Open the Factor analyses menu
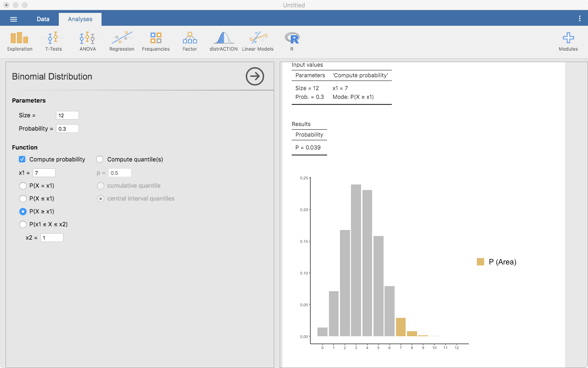Viewport: 588px width, 368px height. click(190, 41)
